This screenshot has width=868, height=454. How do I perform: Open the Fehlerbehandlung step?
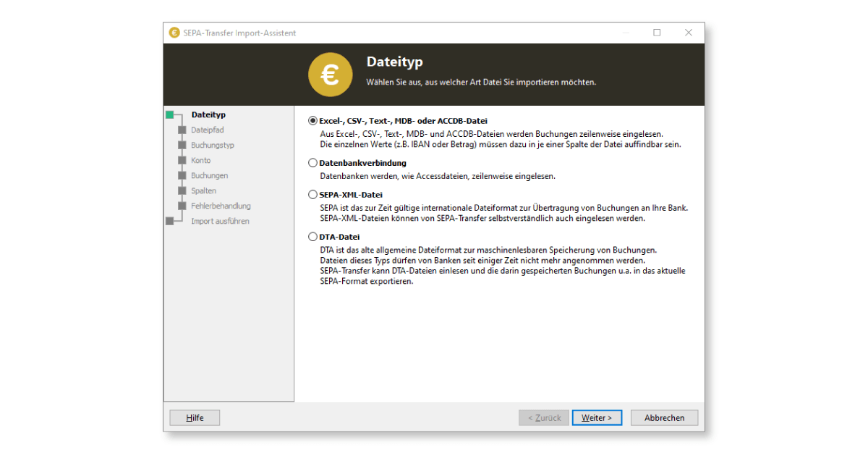pos(221,206)
